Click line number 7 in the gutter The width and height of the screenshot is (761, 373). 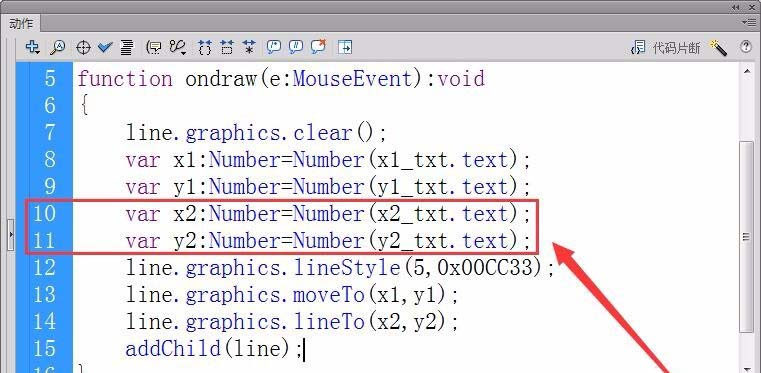pyautogui.click(x=50, y=132)
